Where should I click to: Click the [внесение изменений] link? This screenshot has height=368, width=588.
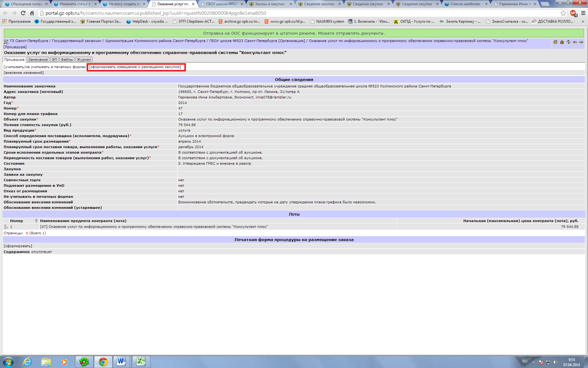tap(24, 73)
